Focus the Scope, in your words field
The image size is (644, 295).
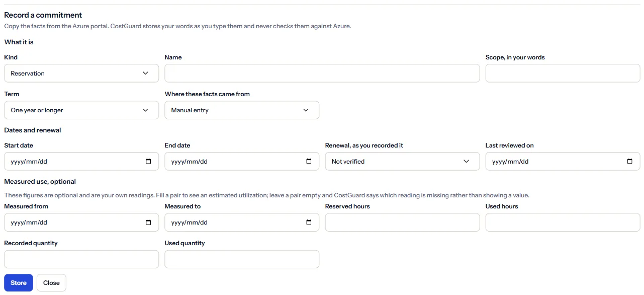(563, 73)
